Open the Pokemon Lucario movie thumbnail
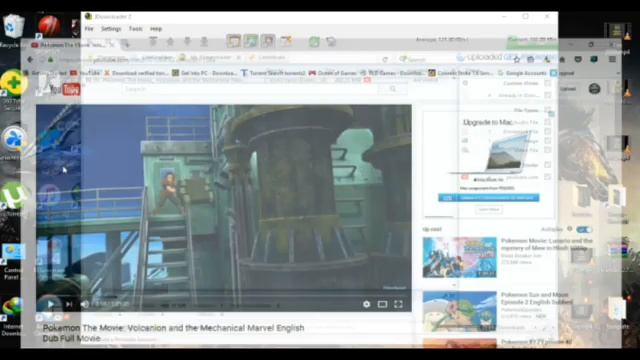 (460, 258)
